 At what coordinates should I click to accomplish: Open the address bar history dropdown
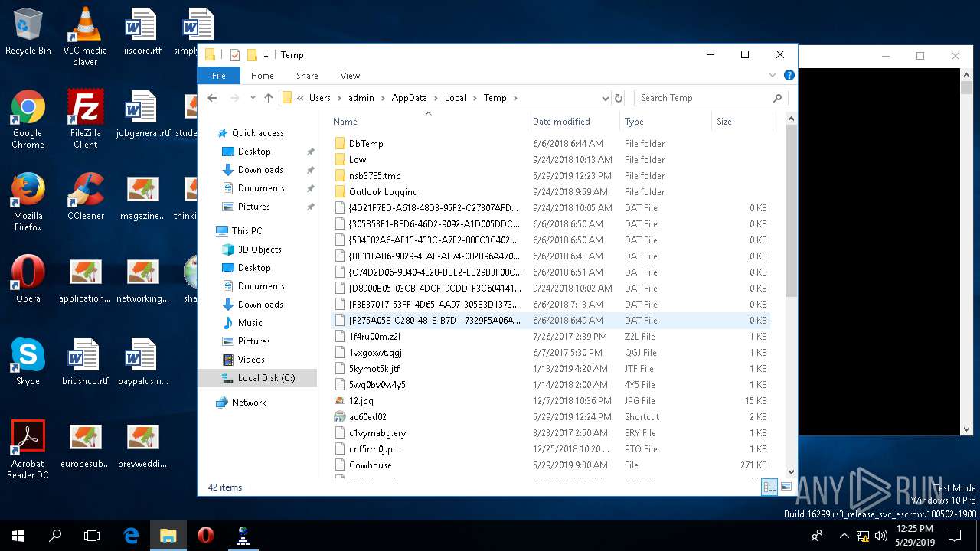pyautogui.click(x=605, y=98)
